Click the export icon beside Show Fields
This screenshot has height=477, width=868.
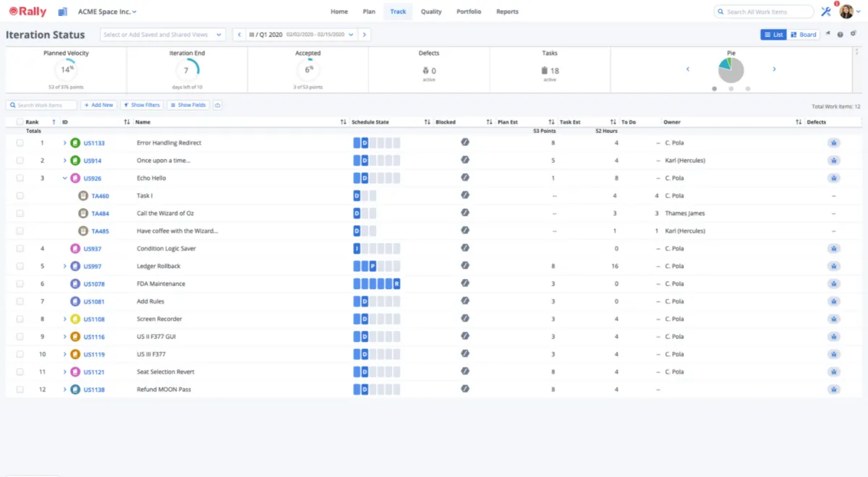click(x=217, y=105)
